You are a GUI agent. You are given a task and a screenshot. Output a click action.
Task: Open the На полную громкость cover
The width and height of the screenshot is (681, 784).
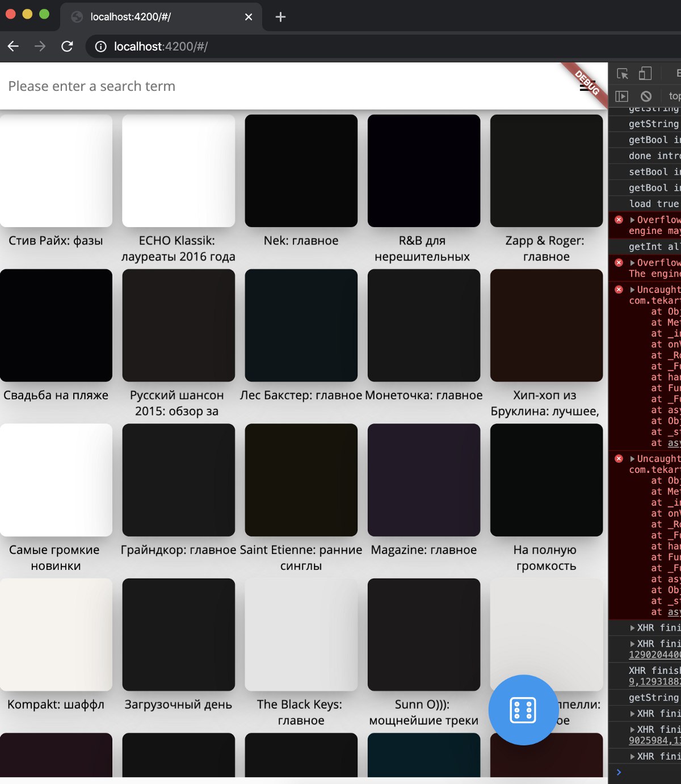tap(547, 480)
